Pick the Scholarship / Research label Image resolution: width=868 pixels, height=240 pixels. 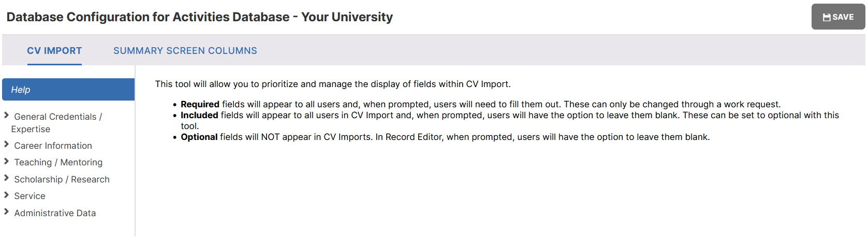click(x=62, y=179)
